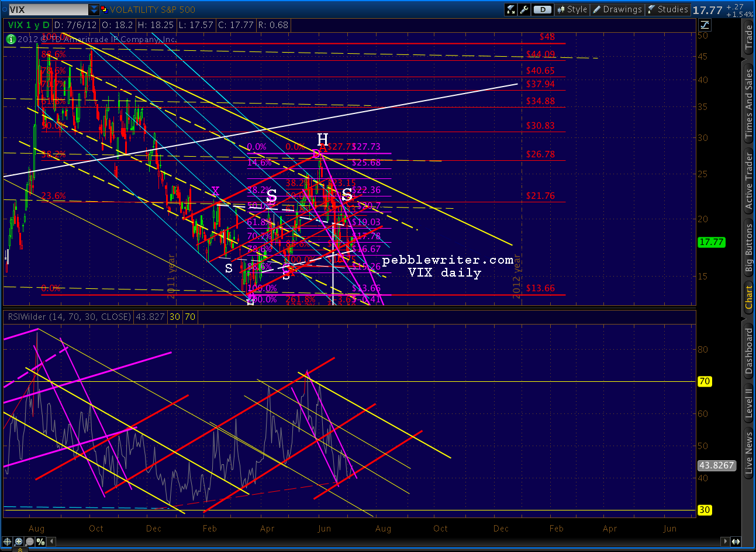Click the yellow 70 overbought swatch in header
The height and width of the screenshot is (552, 756).
[x=190, y=317]
